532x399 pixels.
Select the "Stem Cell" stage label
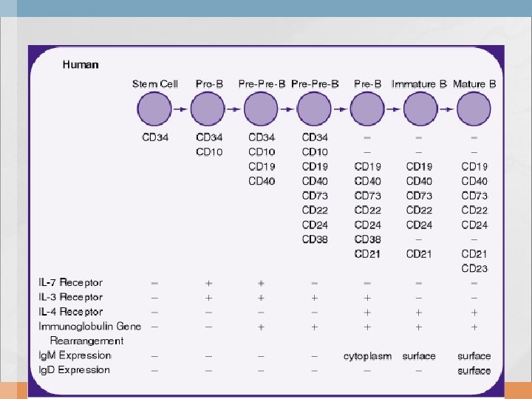coord(155,83)
